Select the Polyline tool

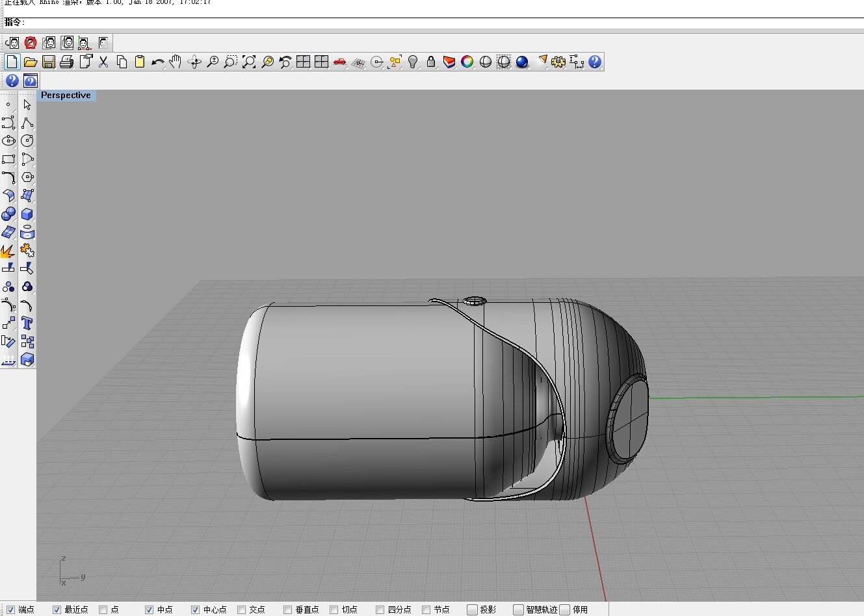click(27, 123)
